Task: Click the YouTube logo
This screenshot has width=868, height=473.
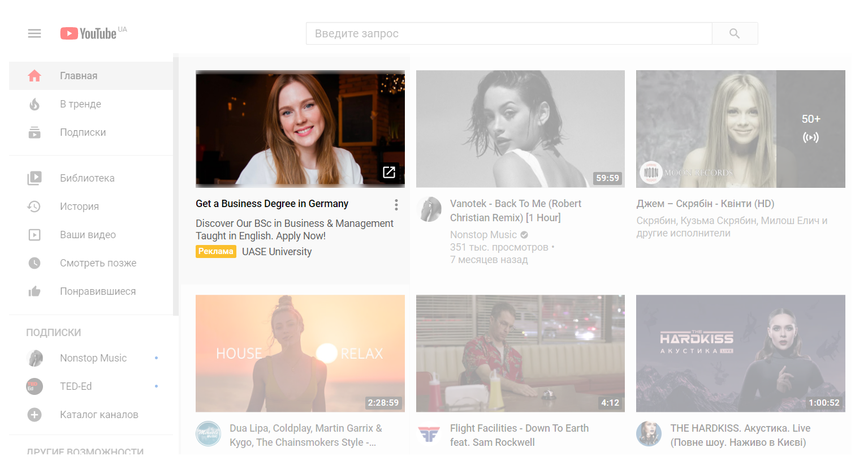Action: click(x=89, y=33)
